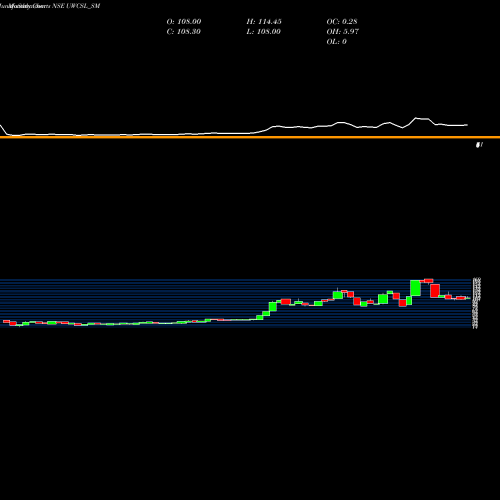
Task: Click the OL: 0 value
Action: pyautogui.click(x=336, y=42)
